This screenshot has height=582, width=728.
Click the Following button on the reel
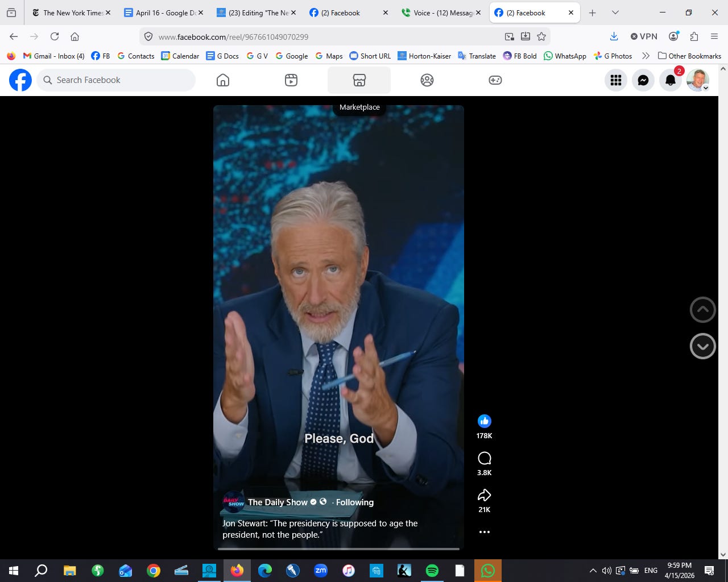click(x=355, y=502)
